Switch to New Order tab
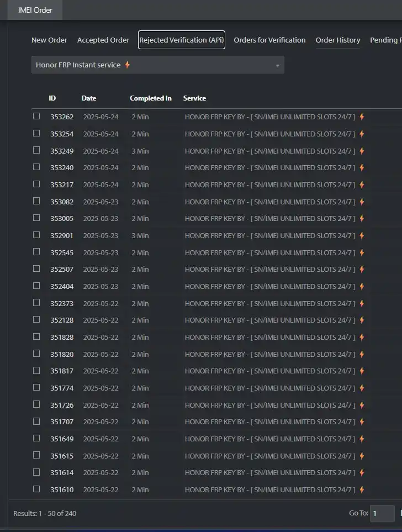The height and width of the screenshot is (532, 402). (x=49, y=40)
